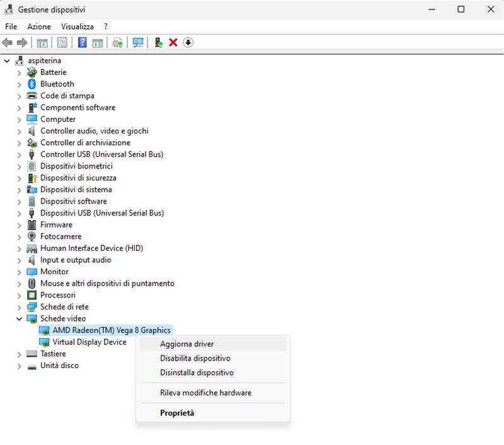Image resolution: width=504 pixels, height=445 pixels.
Task: Expand the Schede di rete category
Action: 19,307
